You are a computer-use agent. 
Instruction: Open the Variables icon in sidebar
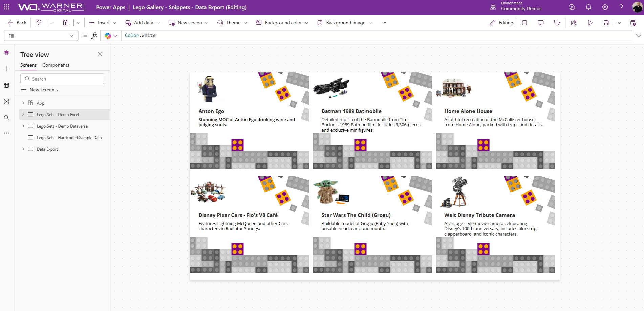pos(6,102)
